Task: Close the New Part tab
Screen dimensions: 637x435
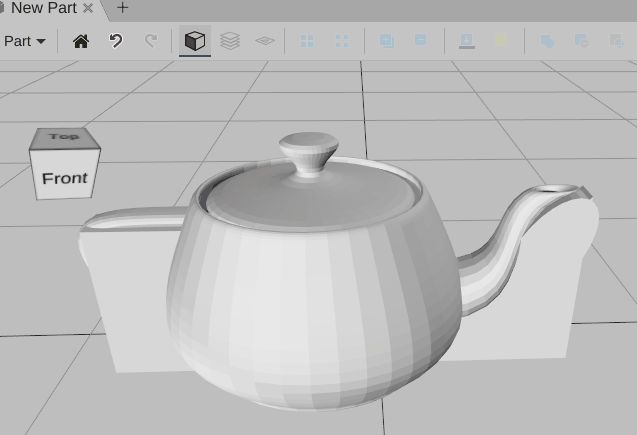Action: [x=88, y=8]
